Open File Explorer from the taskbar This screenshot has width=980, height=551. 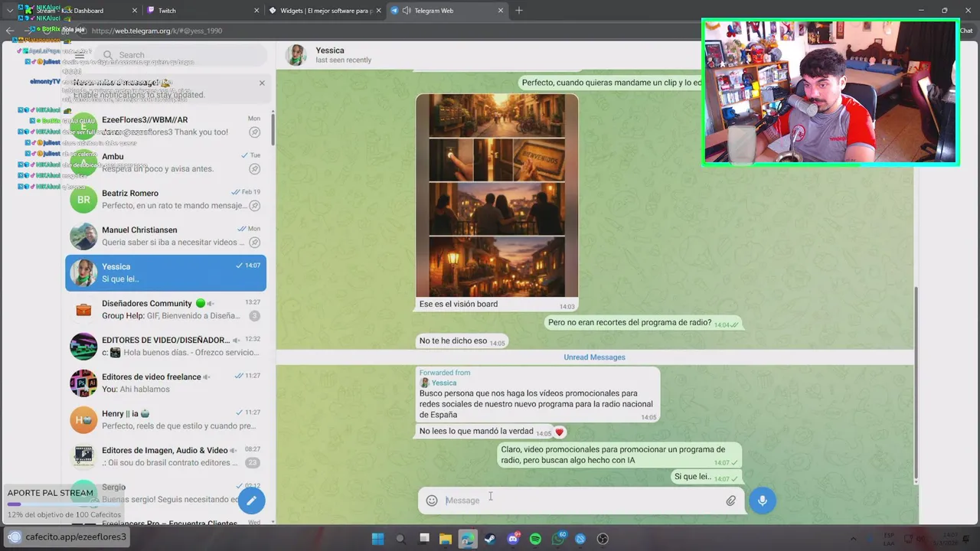coord(446,539)
